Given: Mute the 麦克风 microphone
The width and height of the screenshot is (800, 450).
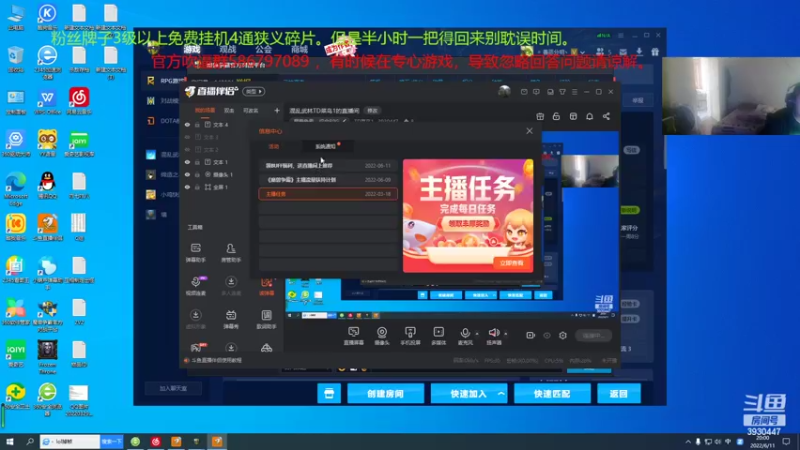Looking at the screenshot, I should [465, 336].
